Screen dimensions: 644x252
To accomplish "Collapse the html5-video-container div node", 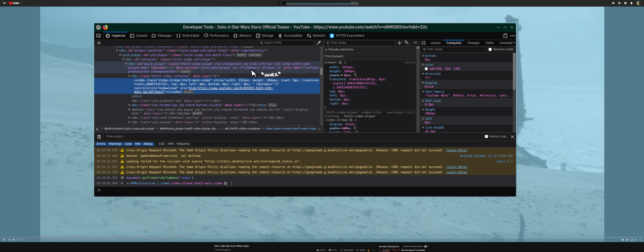I will [129, 76].
